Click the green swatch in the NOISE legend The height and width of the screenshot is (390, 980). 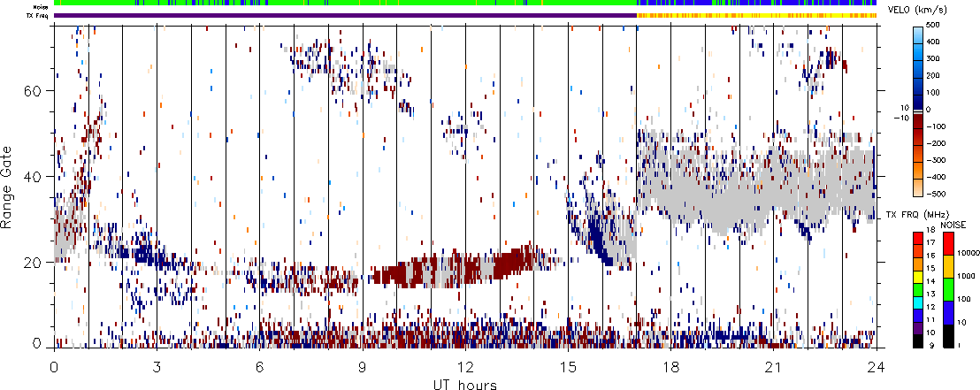949,289
